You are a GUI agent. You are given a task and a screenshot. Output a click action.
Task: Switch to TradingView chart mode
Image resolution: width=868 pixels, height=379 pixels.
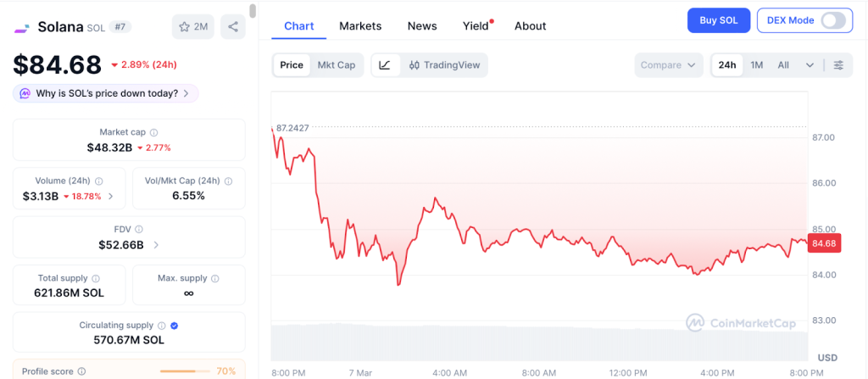[444, 65]
